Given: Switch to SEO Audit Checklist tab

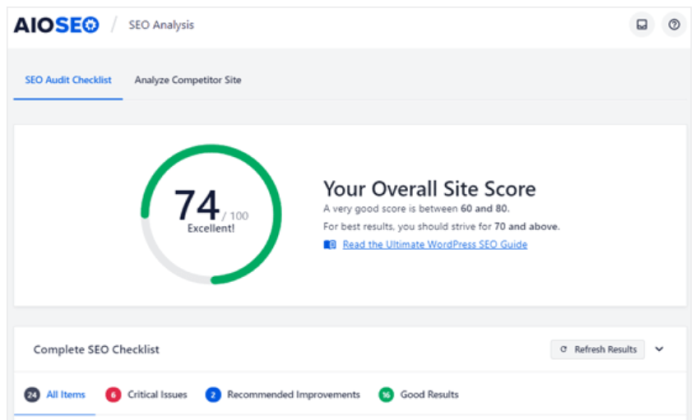Looking at the screenshot, I should [x=68, y=80].
